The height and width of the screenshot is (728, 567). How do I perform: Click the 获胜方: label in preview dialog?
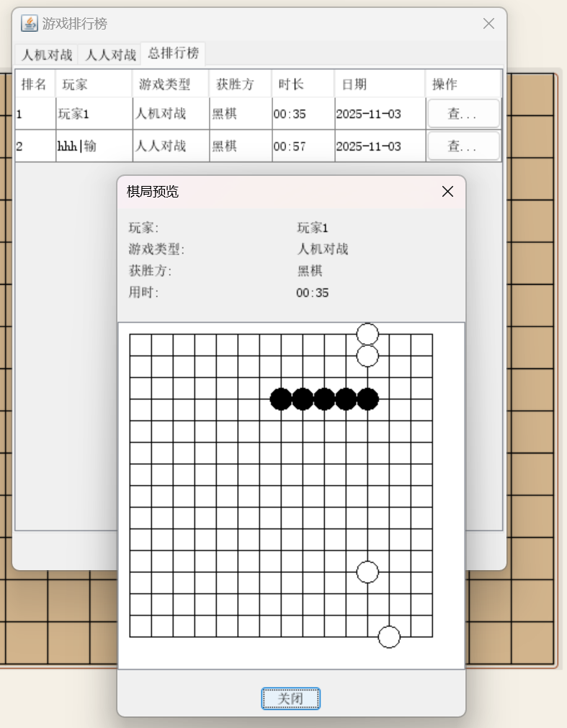(150, 271)
